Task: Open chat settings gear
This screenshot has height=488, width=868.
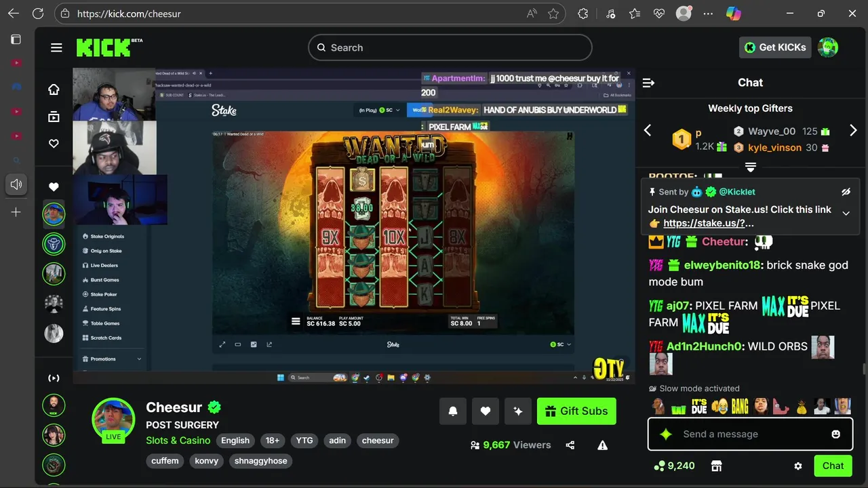Action: pyautogui.click(x=798, y=466)
